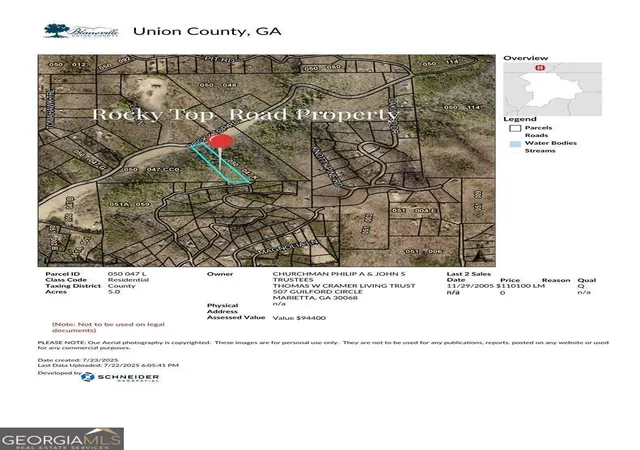Click the Class Code value "Residential"
Viewport: 640px width, 450px height.
tap(128, 280)
